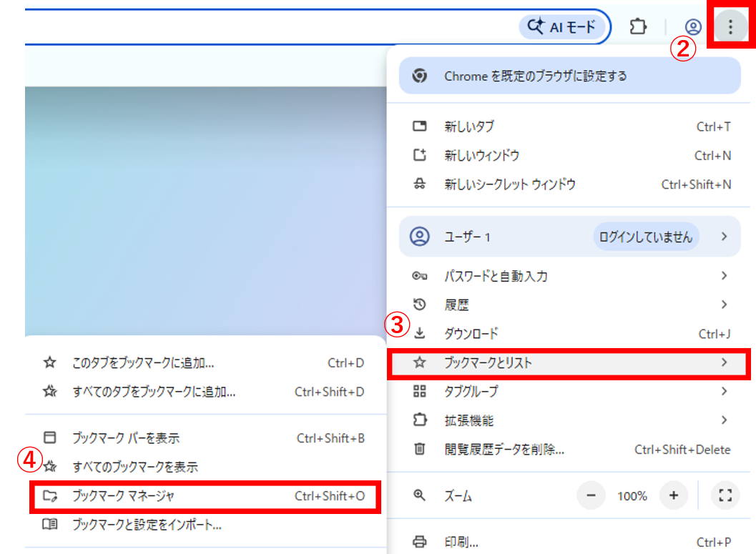Select このタブをブックマークに追加 star item

tap(143, 363)
